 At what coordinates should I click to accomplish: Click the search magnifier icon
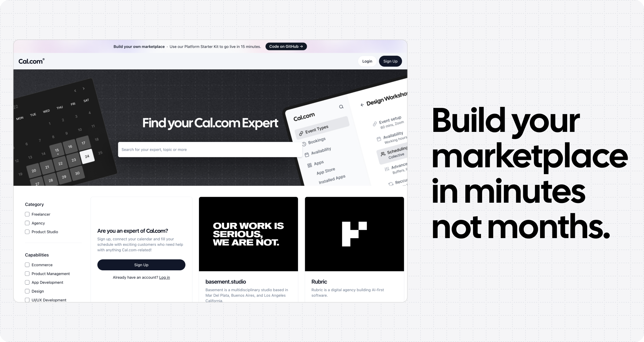coord(340,106)
